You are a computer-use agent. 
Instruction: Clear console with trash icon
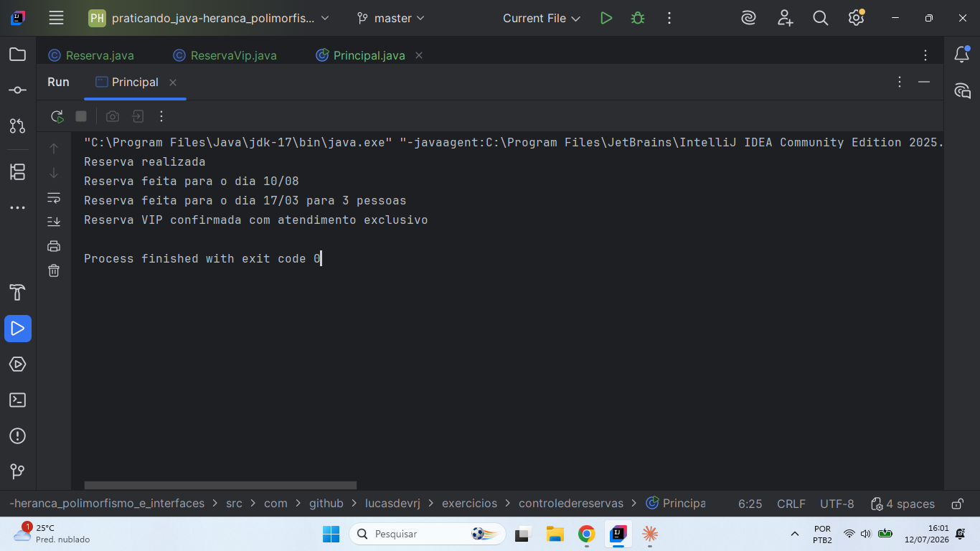54,270
